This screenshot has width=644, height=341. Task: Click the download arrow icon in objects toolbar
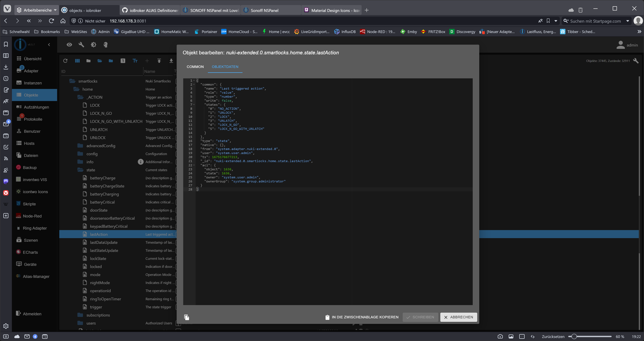171,61
